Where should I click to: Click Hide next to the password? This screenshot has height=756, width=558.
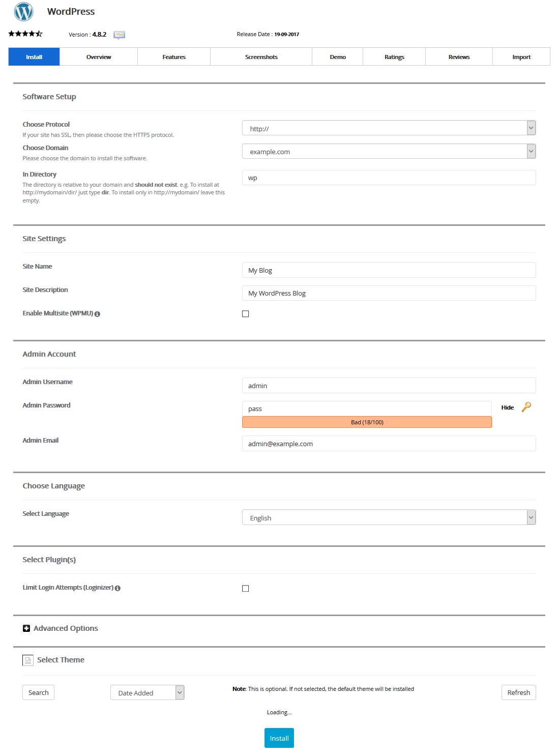[x=508, y=408]
